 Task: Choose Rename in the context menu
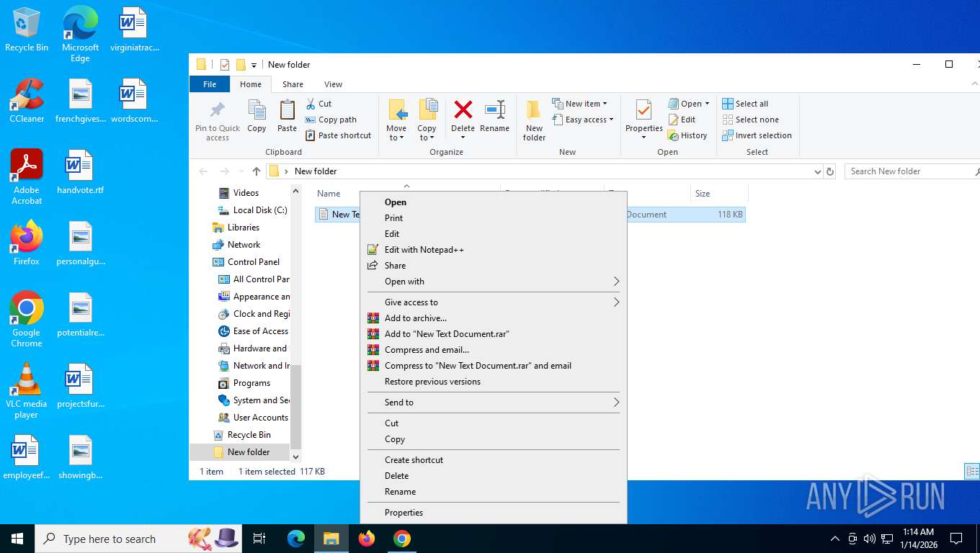[493, 492]
